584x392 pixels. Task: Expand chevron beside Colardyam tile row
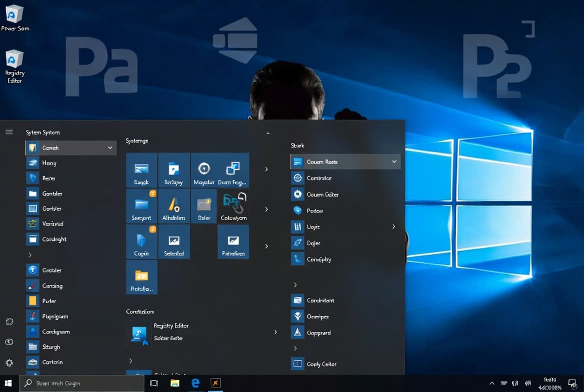266,209
